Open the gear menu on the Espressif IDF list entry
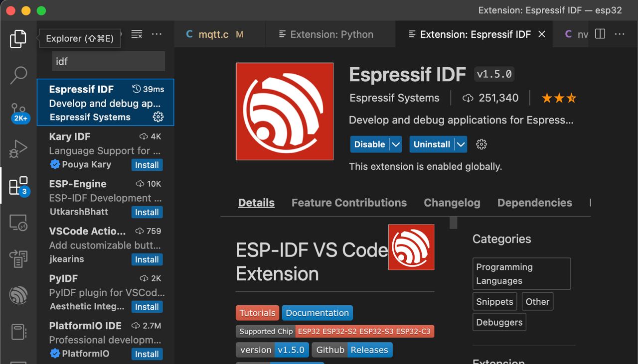Viewport: 638px width, 364px height. [158, 117]
